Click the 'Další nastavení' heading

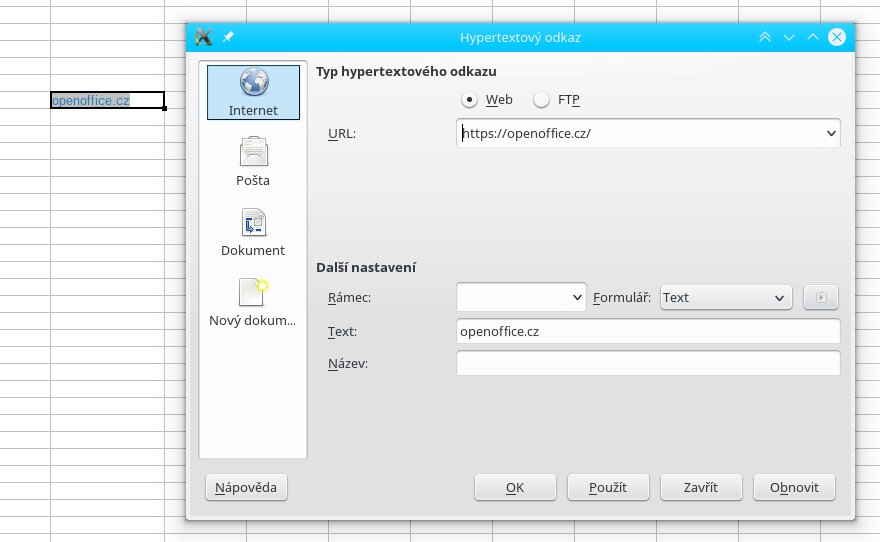point(366,267)
